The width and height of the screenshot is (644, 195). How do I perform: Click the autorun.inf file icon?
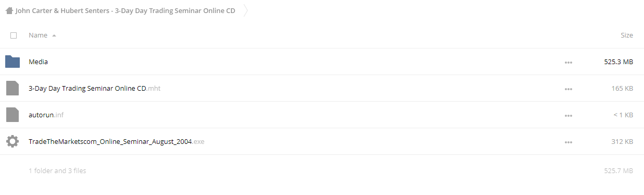point(12,115)
